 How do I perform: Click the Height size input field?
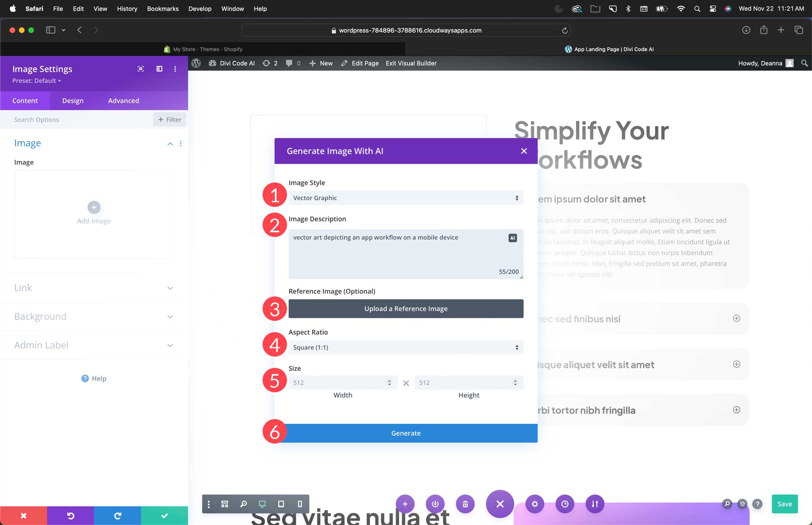pos(469,382)
